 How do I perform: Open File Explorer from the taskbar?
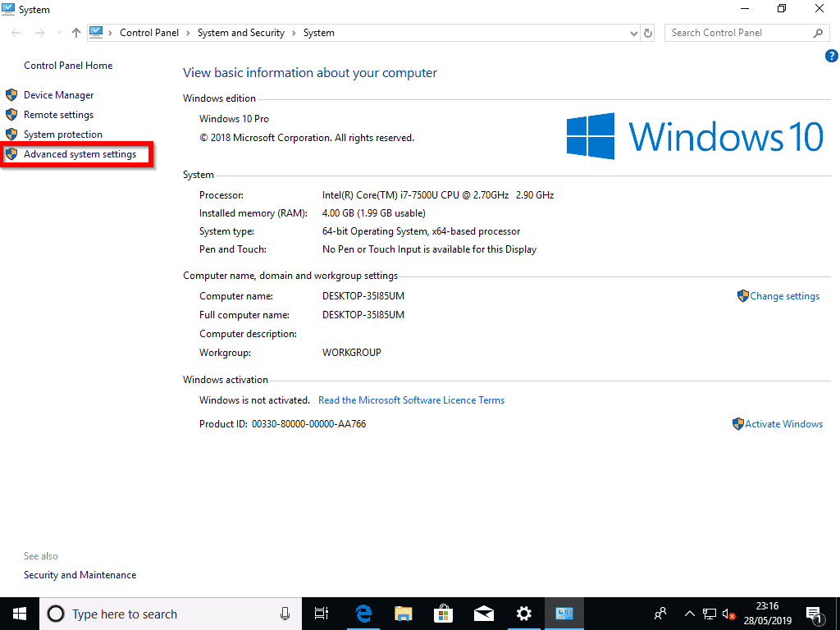(404, 614)
